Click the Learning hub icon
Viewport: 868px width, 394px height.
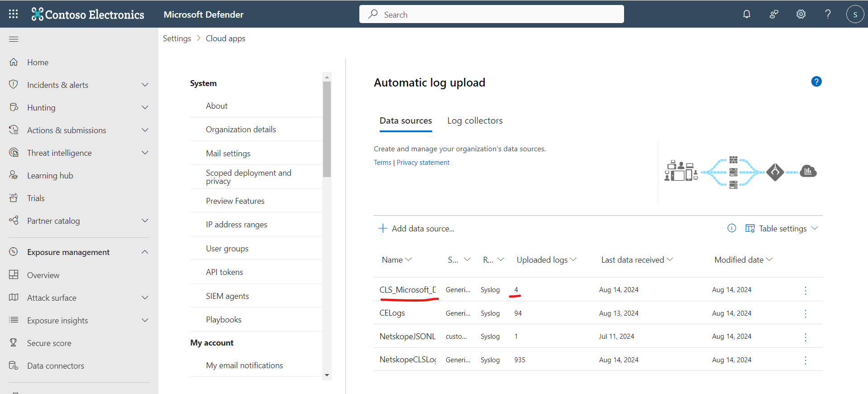coord(14,175)
